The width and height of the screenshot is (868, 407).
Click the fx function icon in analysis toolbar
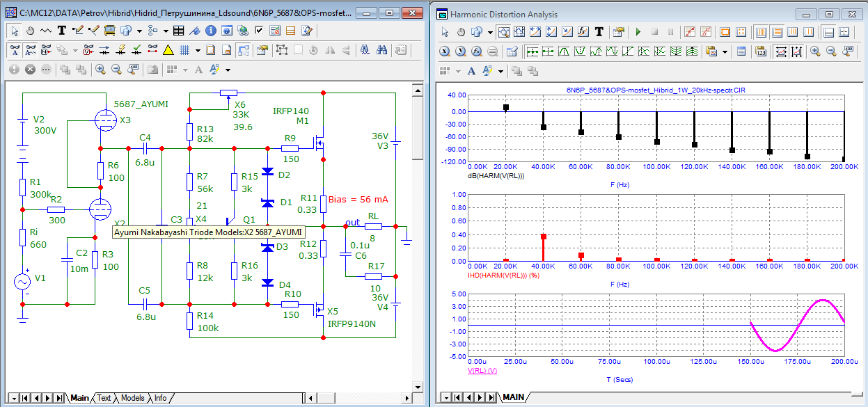(583, 32)
